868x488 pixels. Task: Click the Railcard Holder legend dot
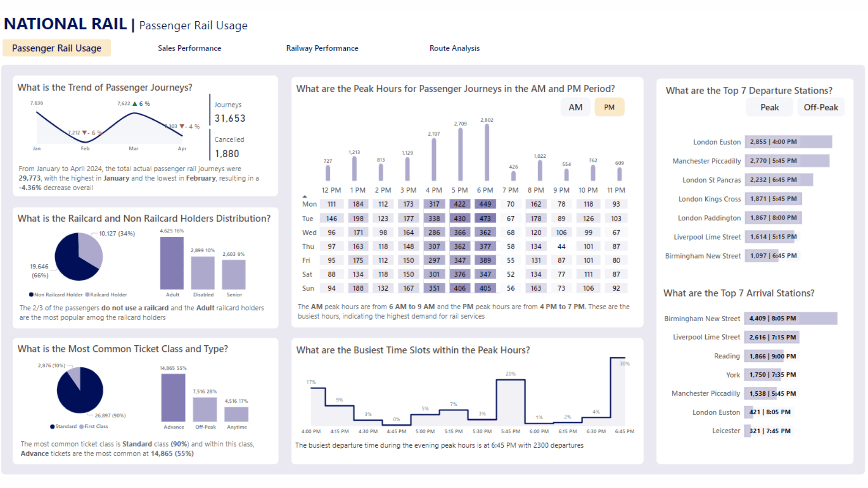tap(87, 295)
